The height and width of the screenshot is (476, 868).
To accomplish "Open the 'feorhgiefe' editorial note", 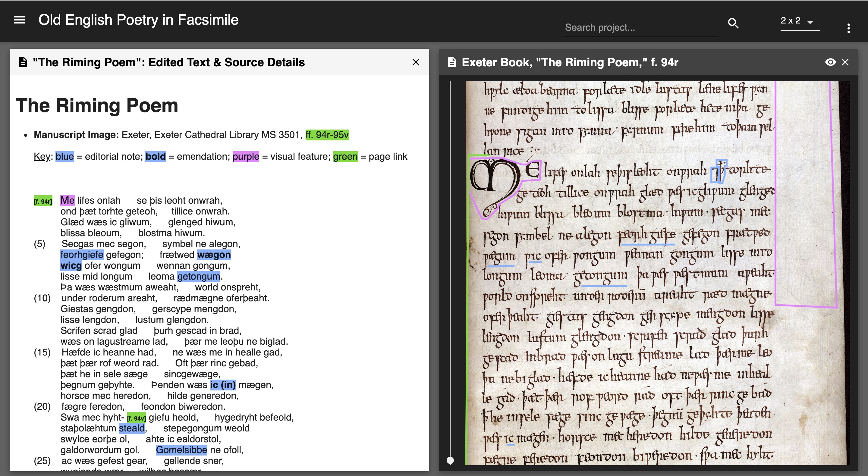I will (x=82, y=255).
